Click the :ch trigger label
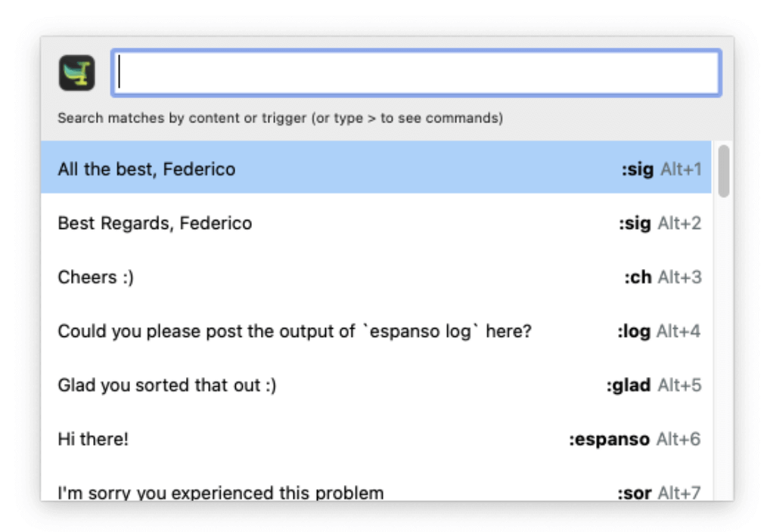Image resolution: width=770 pixels, height=532 pixels. coord(638,277)
